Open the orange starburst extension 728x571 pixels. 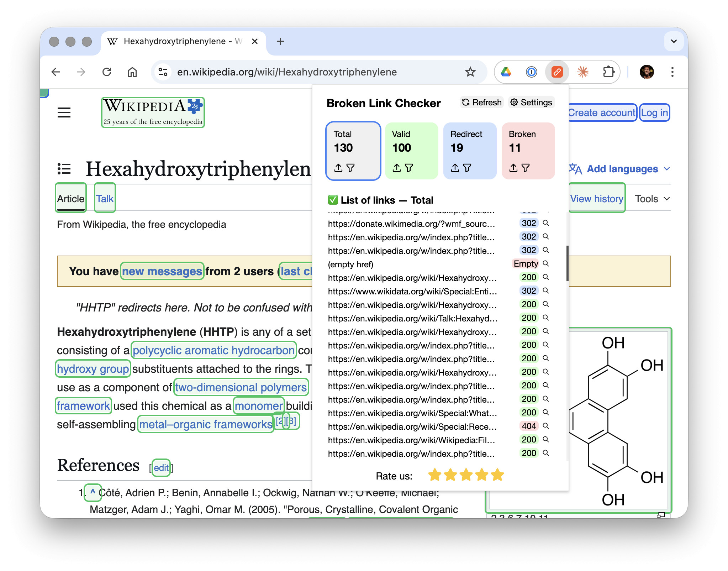point(582,72)
